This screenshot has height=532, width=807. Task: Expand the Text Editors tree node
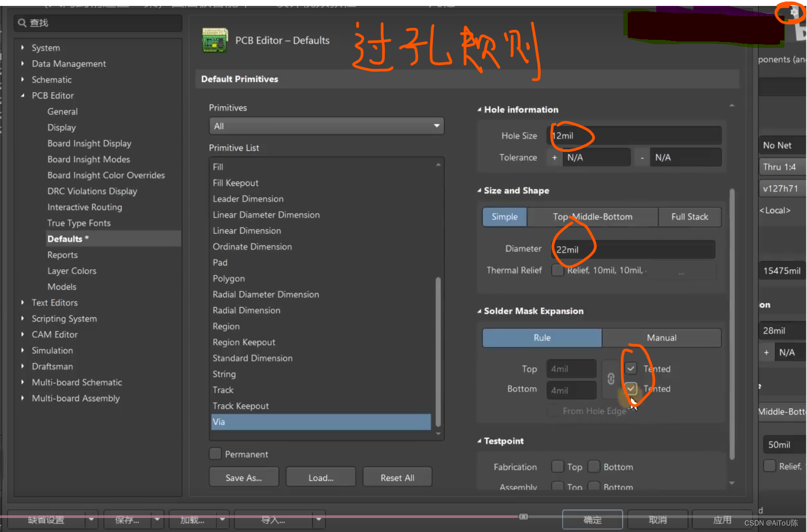click(x=23, y=303)
